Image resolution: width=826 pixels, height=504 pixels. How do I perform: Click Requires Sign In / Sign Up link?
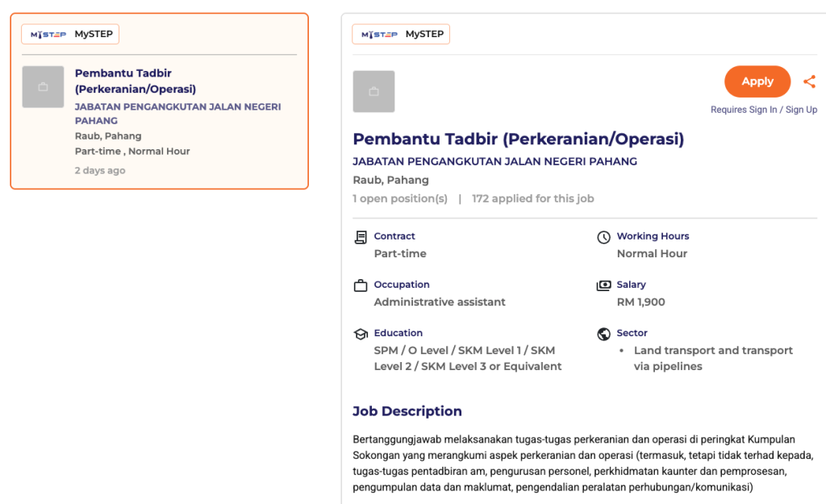(x=763, y=110)
